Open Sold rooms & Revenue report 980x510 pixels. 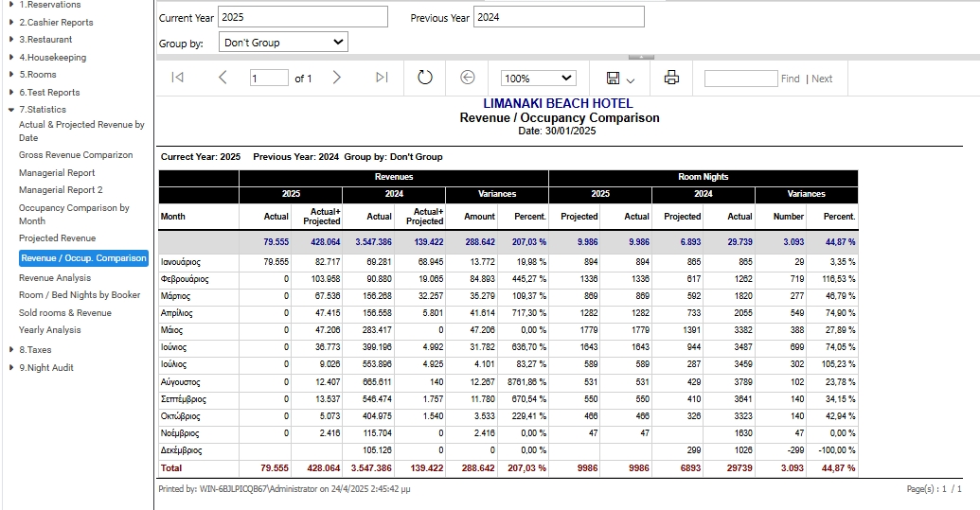[x=65, y=313]
